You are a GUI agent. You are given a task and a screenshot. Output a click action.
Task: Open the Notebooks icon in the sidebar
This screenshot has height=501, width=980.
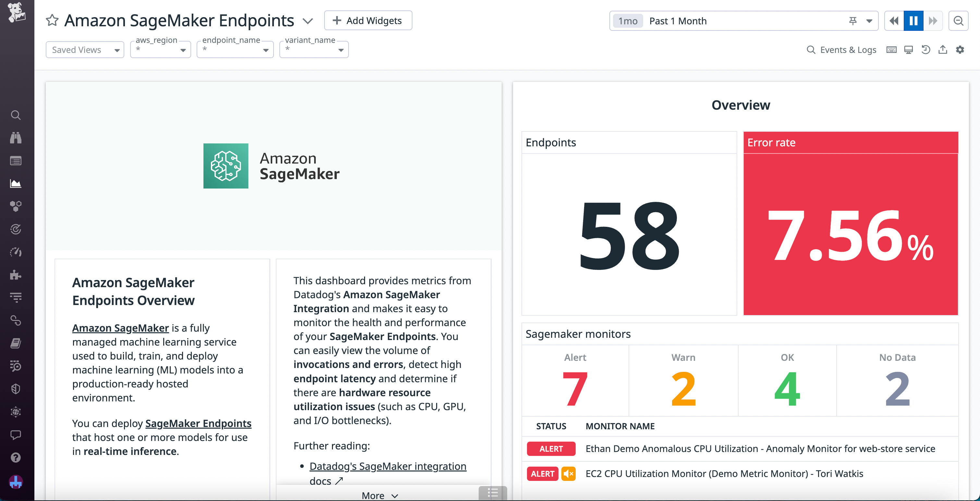pos(16,343)
